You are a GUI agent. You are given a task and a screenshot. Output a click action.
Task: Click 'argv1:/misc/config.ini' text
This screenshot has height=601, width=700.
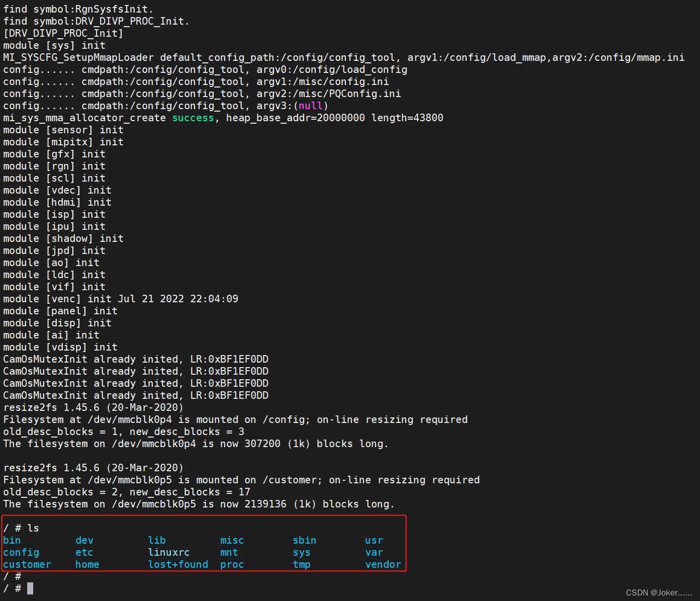pos(323,81)
